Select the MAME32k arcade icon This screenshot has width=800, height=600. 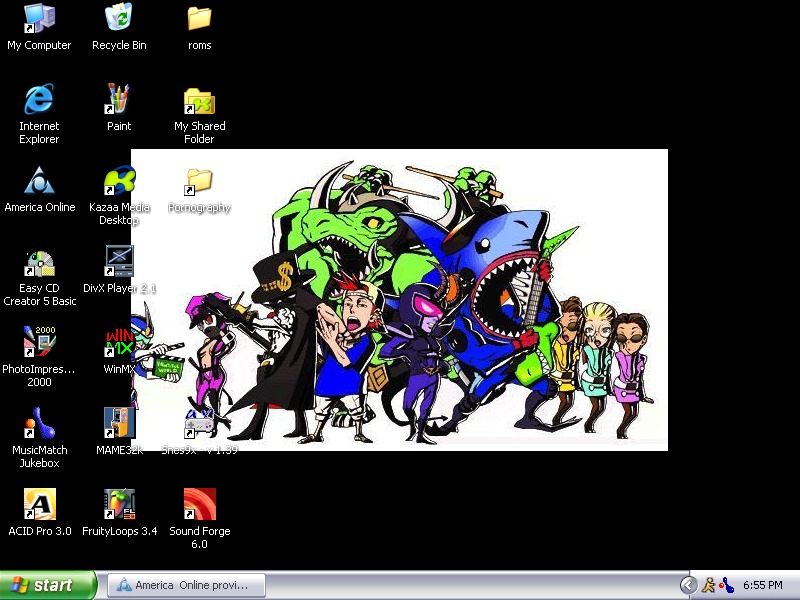(x=119, y=422)
